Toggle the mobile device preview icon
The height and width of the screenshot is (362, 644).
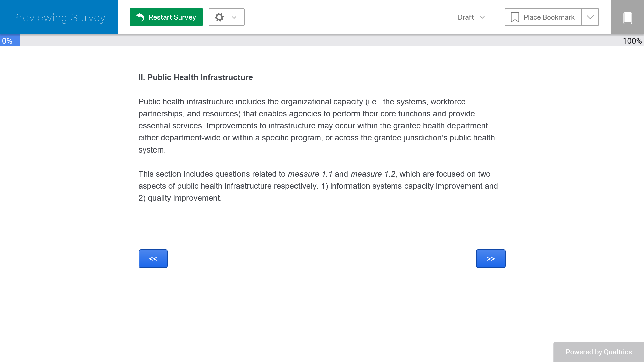pos(627,18)
